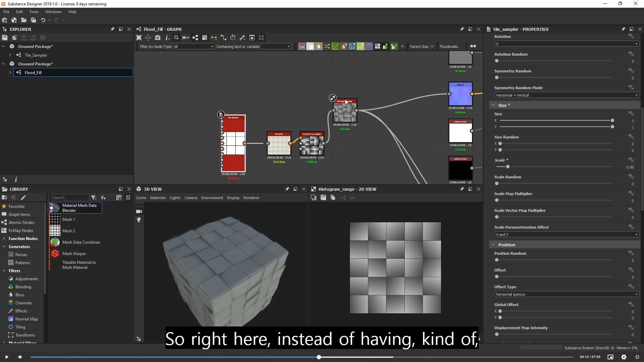Select Mesh Warper in the library list
Screen dimensions: 644x362
click(74, 254)
